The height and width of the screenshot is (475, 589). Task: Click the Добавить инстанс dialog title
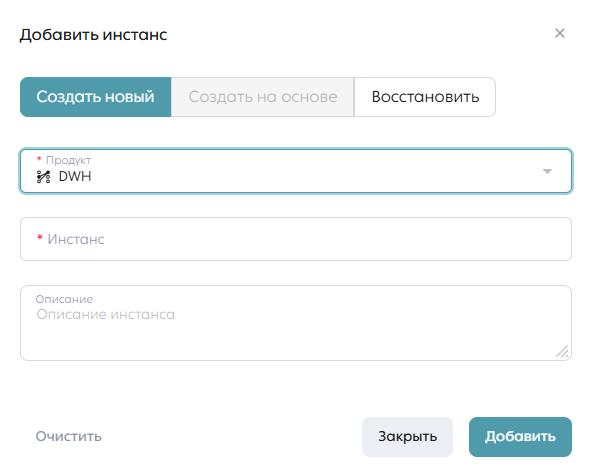(x=94, y=35)
